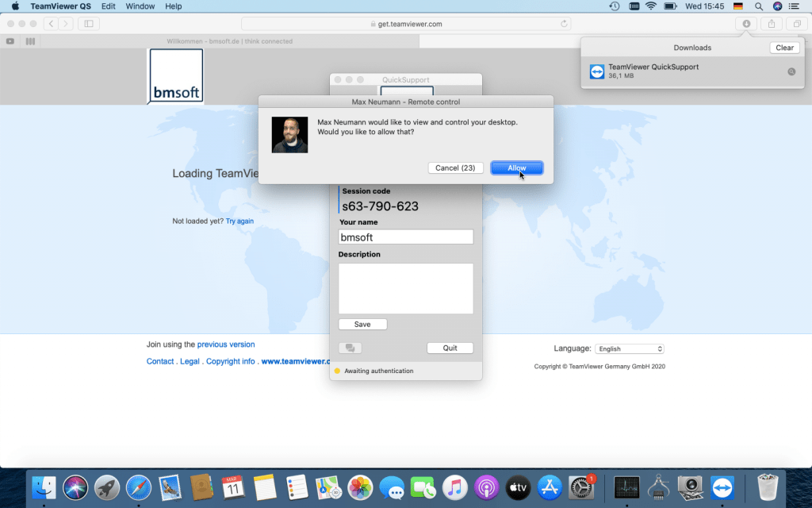
Task: Open the Window menu
Action: pyautogui.click(x=140, y=6)
